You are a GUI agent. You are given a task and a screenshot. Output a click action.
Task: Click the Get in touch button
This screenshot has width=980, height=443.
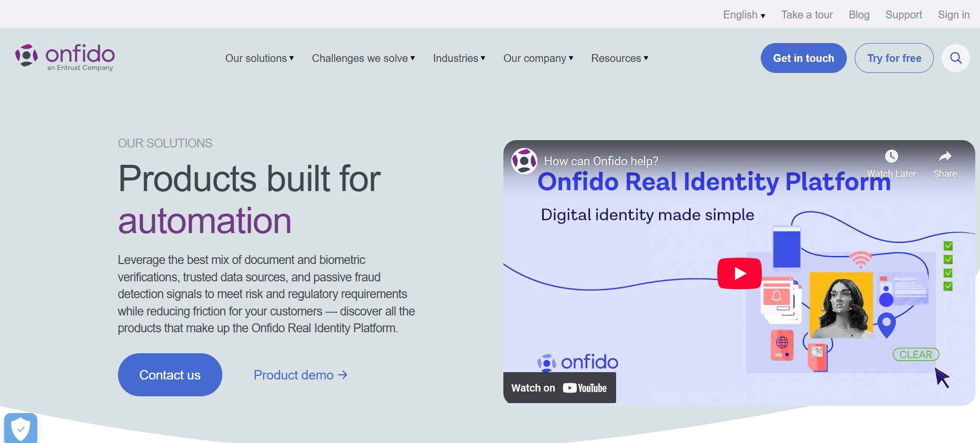click(803, 58)
